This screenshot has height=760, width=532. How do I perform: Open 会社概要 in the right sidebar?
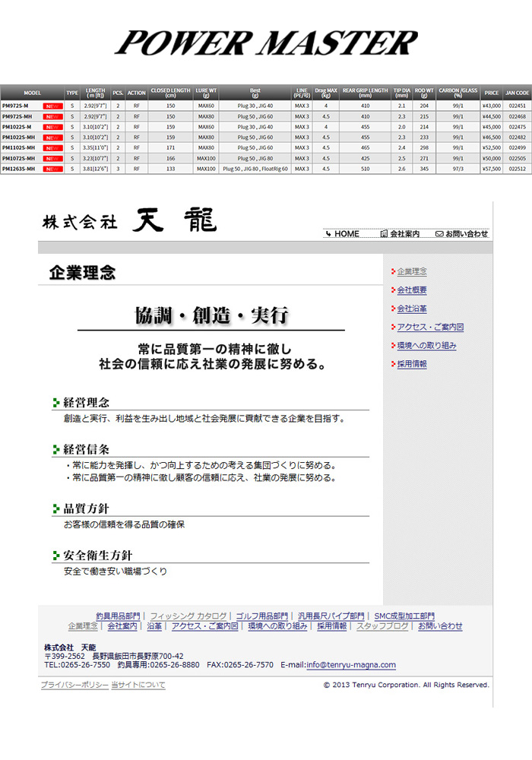click(x=411, y=290)
